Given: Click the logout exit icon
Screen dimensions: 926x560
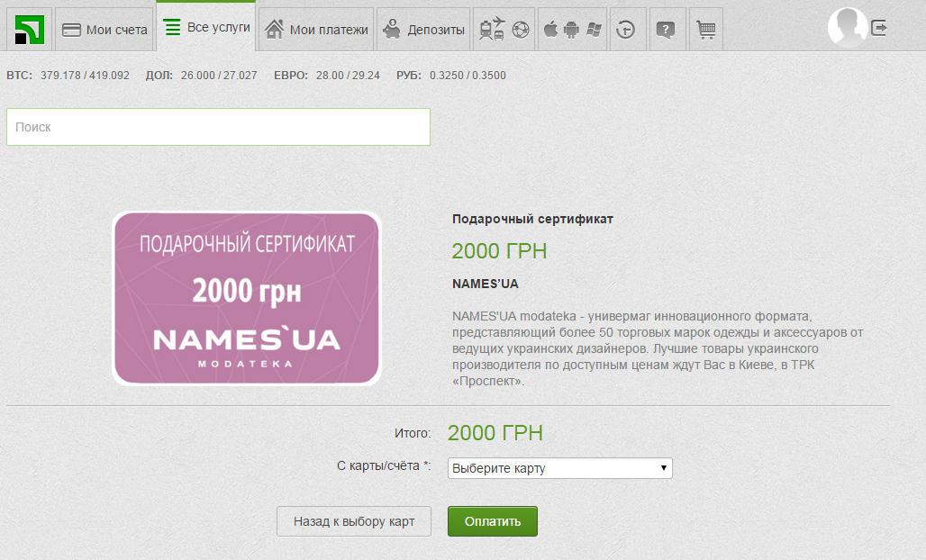Looking at the screenshot, I should 879,28.
